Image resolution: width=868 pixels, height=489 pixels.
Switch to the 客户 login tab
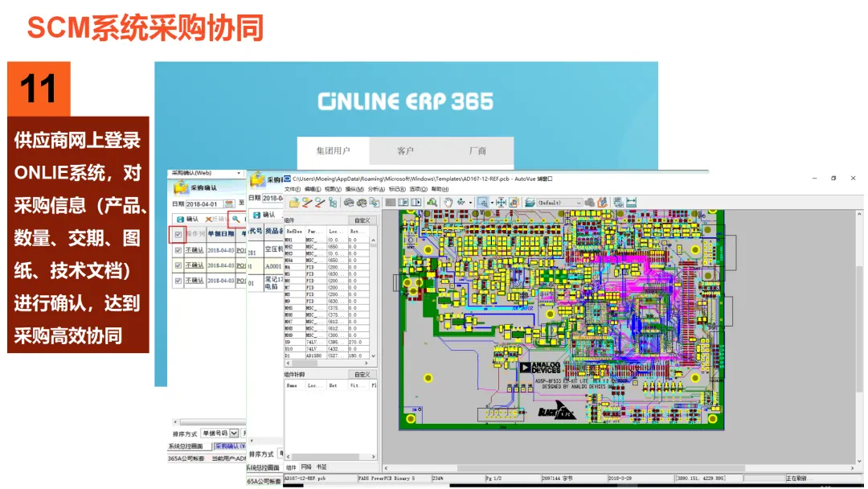coord(405,150)
